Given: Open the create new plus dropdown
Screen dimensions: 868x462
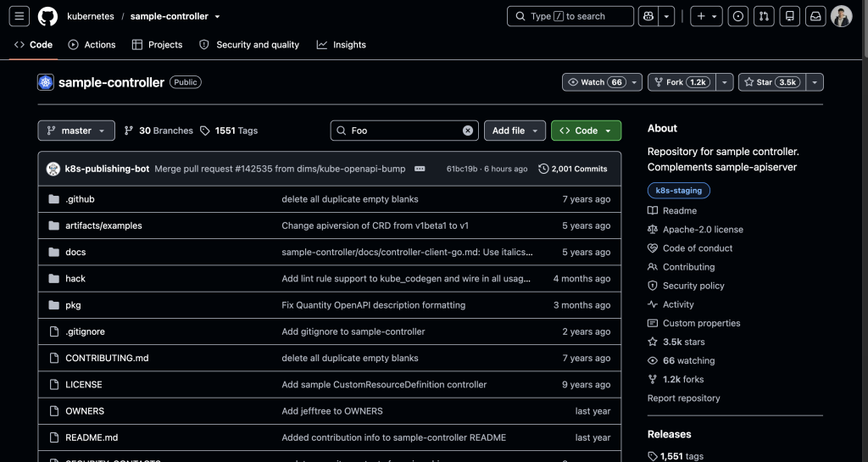Looking at the screenshot, I should [x=706, y=17].
